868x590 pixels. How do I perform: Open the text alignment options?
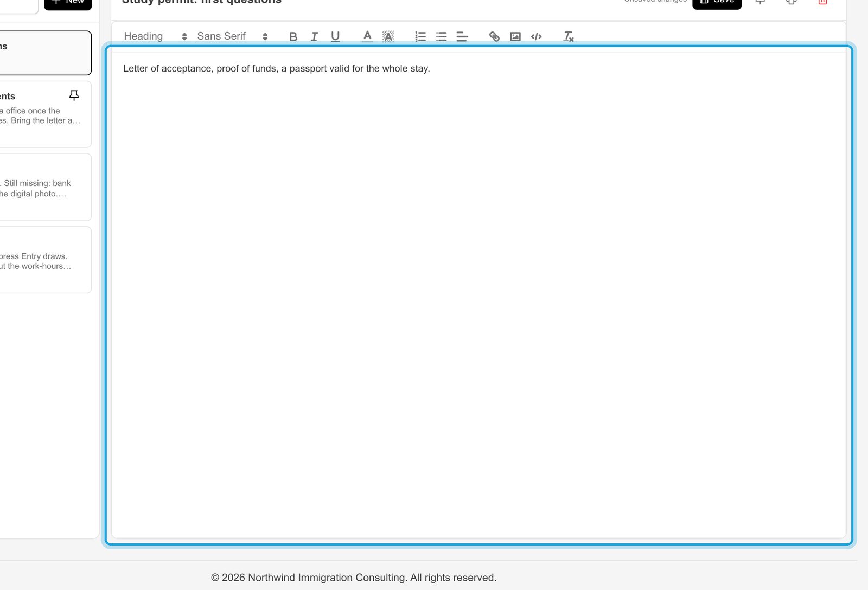tap(462, 36)
